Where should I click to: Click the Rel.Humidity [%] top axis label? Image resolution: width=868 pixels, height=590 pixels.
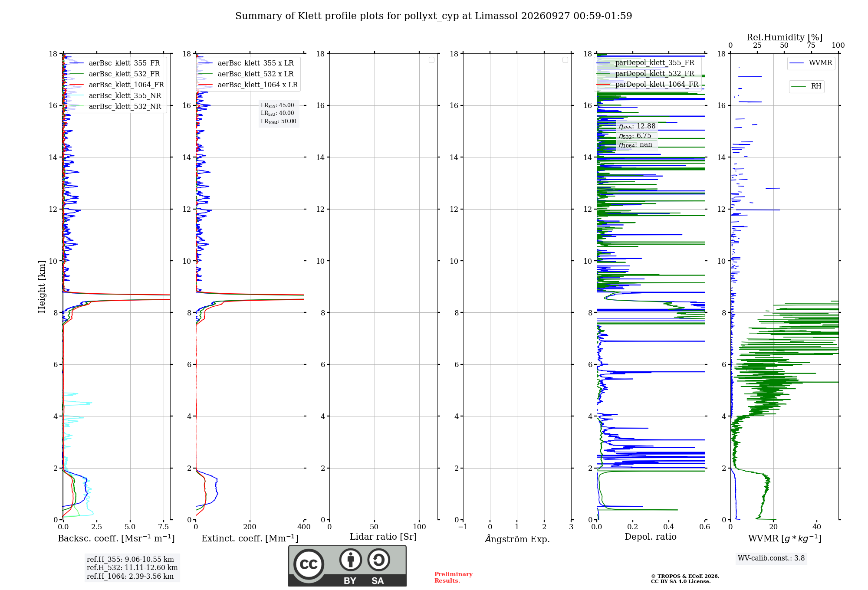(784, 37)
